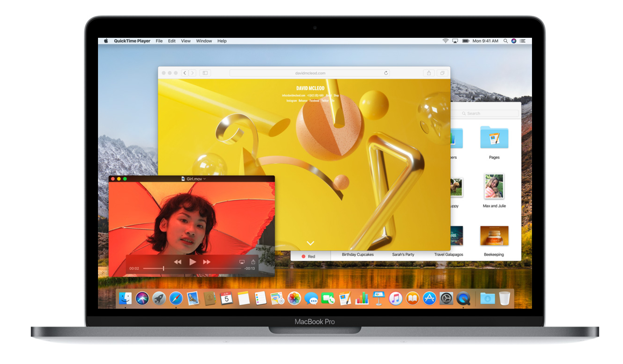Viewport: 623px width, 364px height.
Task: Click battery status in menu bar
Action: tap(465, 41)
